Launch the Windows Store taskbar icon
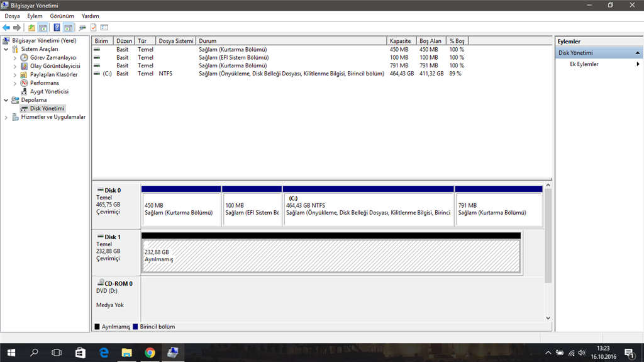This screenshot has height=362, width=644. click(80, 353)
